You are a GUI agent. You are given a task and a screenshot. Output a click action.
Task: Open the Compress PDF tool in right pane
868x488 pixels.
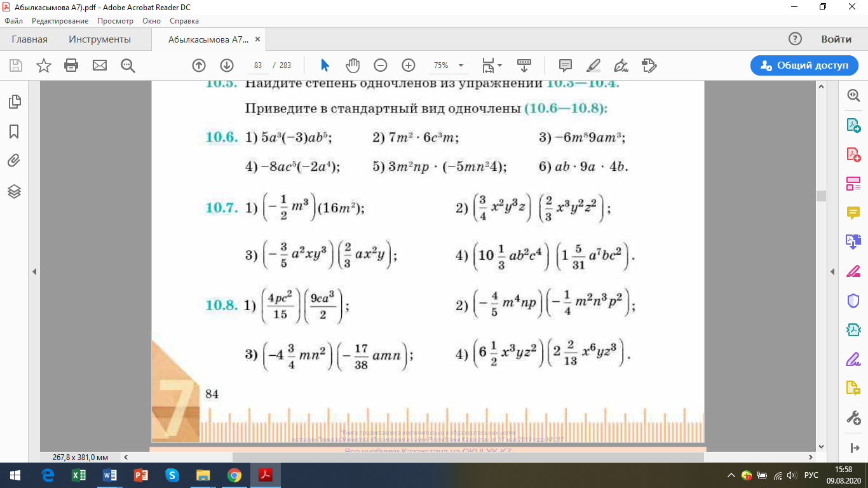tap(853, 330)
